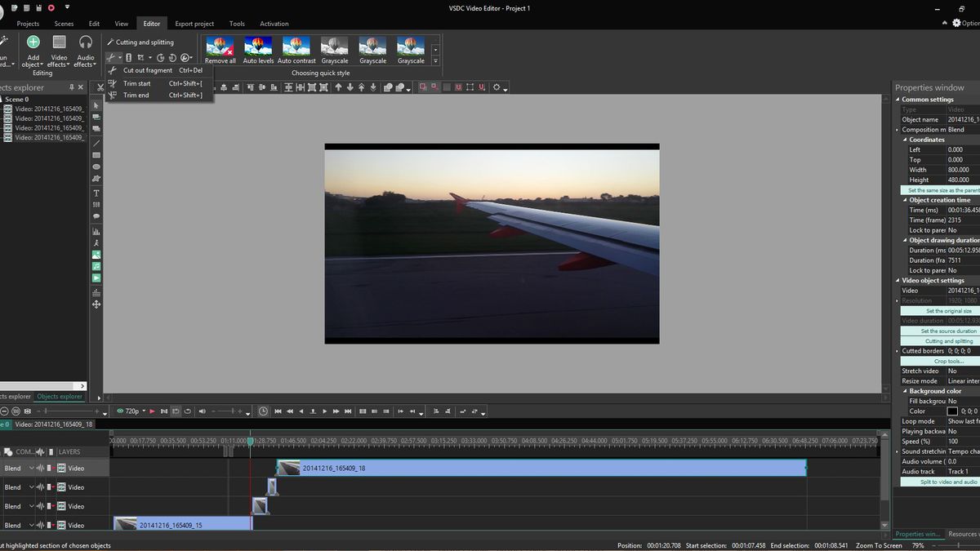Click the black background Color swatch
Image resolution: width=980 pixels, height=551 pixels.
click(x=951, y=411)
